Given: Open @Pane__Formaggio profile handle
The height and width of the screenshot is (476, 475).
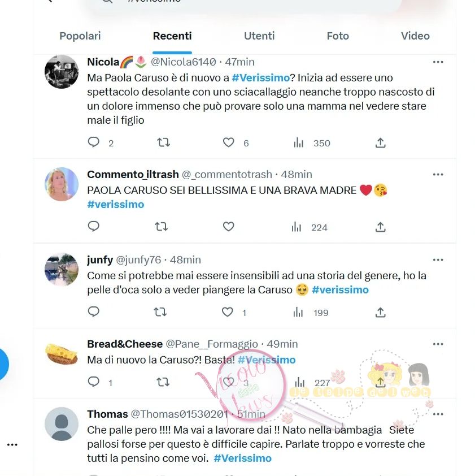Looking at the screenshot, I should point(212,344).
